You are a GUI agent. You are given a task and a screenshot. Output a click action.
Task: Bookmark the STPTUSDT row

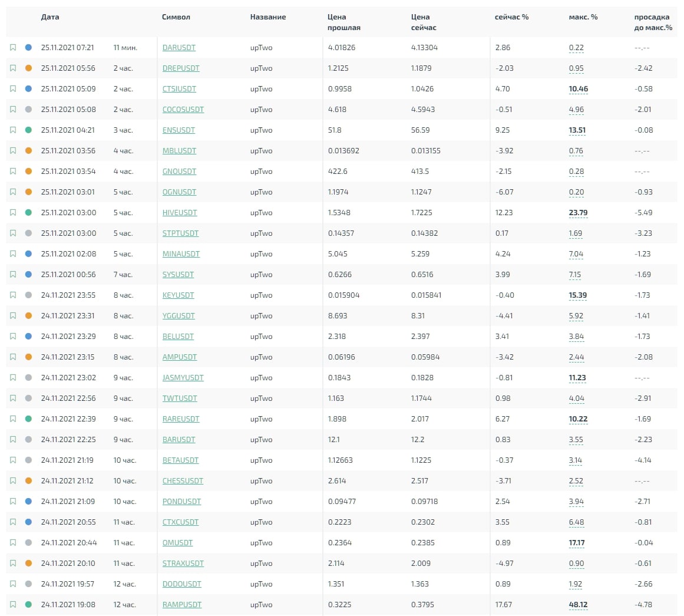pos(13,233)
